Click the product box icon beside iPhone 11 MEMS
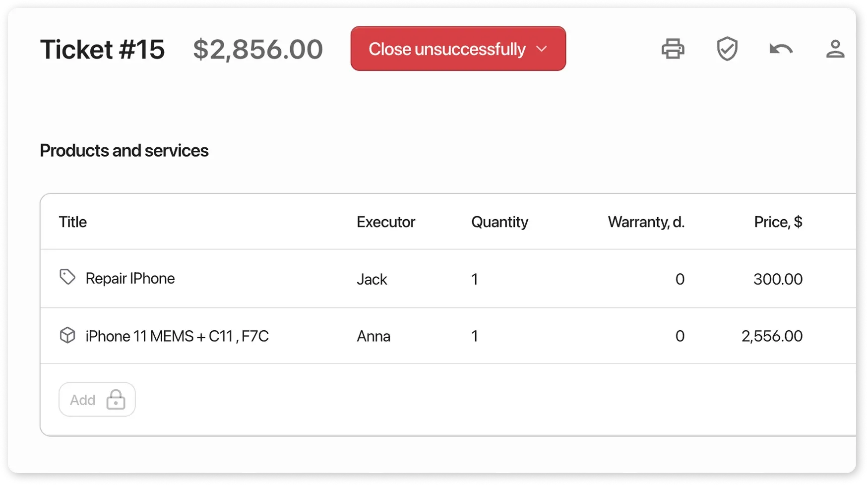Screen dimensions: 868x485 (x=67, y=336)
